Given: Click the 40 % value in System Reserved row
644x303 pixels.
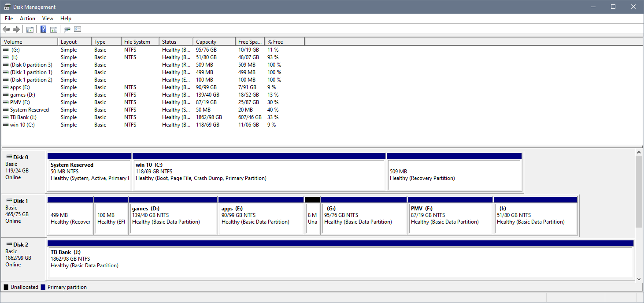Looking at the screenshot, I should pos(273,110).
